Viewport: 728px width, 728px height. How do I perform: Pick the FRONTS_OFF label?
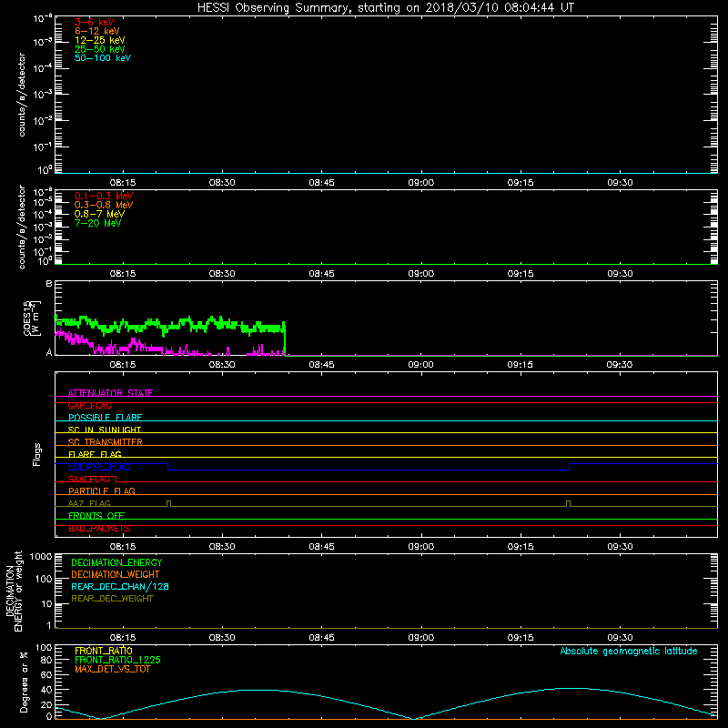point(96,515)
